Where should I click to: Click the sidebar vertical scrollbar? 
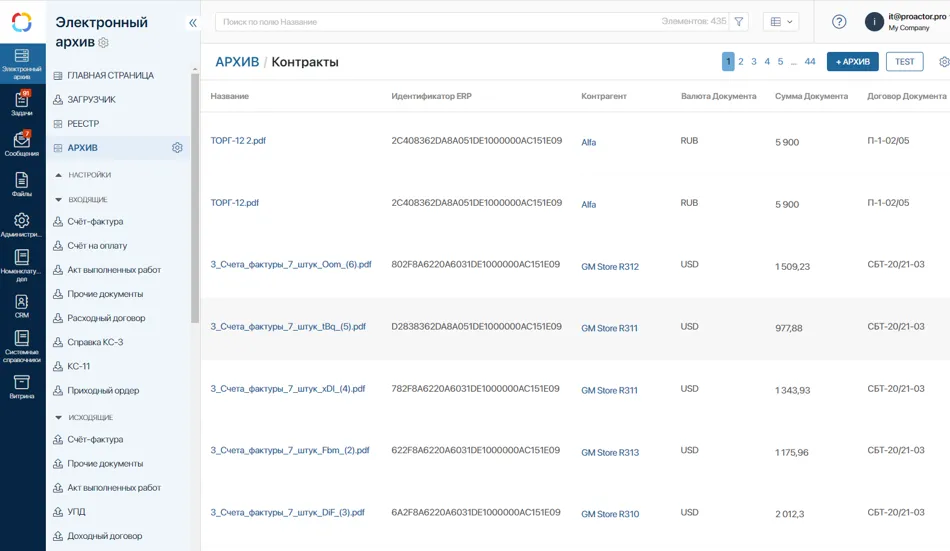(x=195, y=200)
